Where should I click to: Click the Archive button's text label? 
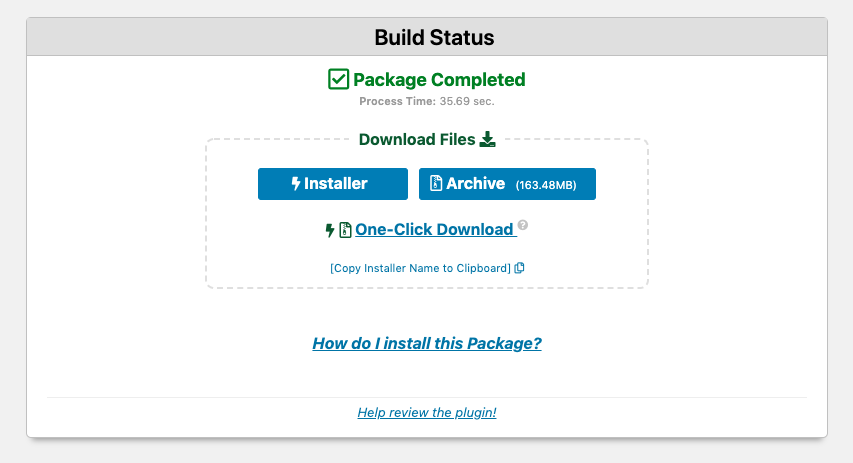475,183
